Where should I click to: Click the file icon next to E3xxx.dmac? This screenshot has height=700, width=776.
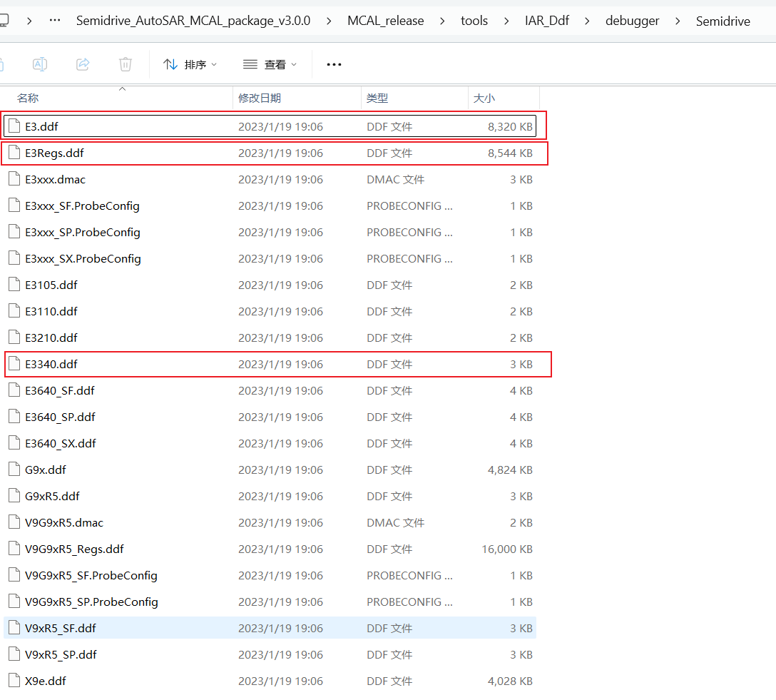[14, 179]
